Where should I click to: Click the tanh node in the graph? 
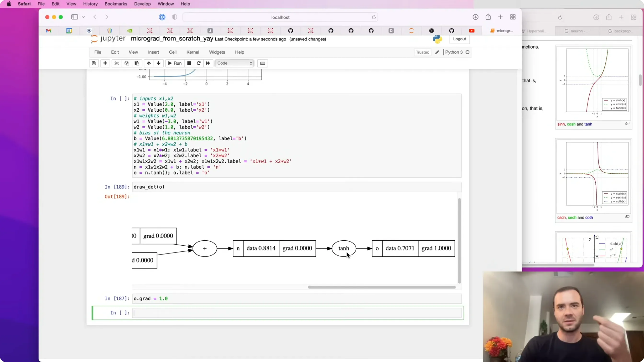(344, 248)
